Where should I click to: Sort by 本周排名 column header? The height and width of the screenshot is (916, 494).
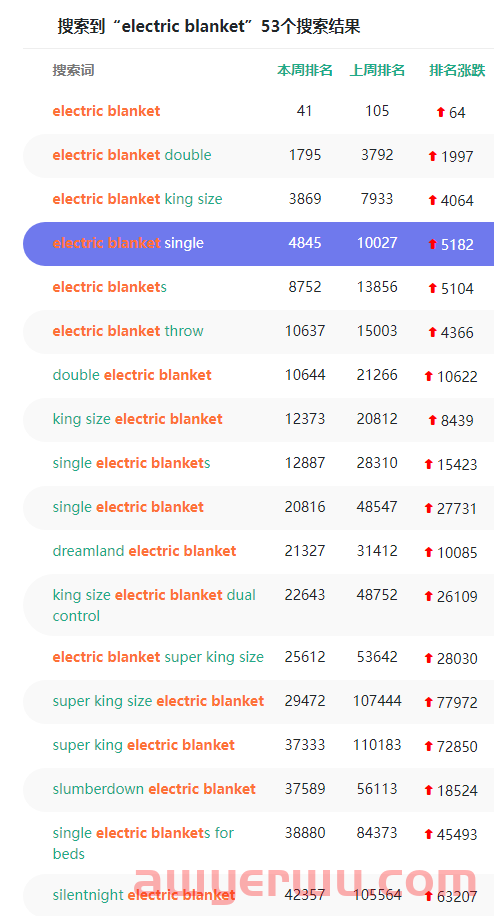click(x=305, y=71)
